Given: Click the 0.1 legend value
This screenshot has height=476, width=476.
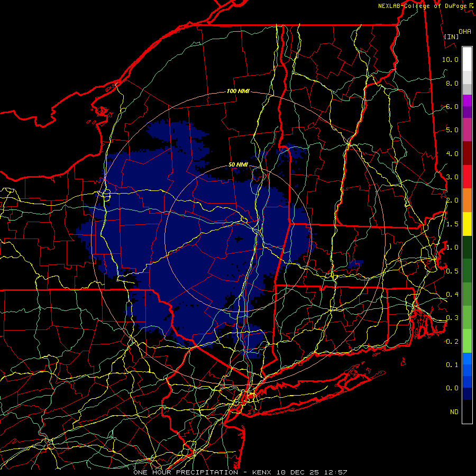Looking at the screenshot, I should click(452, 365).
